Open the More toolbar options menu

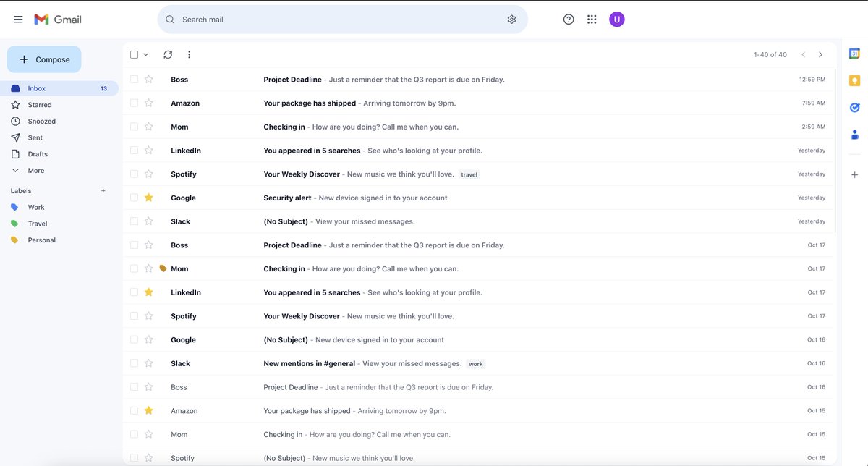click(x=189, y=54)
